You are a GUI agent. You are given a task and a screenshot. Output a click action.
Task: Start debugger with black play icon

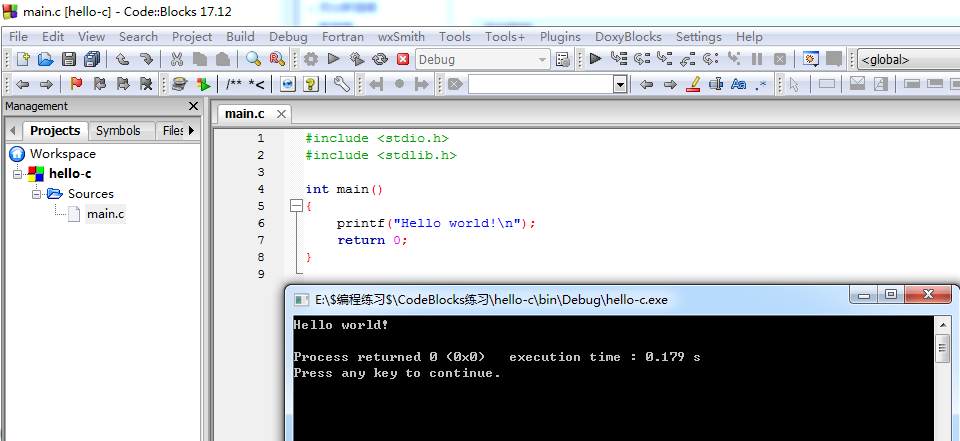(595, 59)
